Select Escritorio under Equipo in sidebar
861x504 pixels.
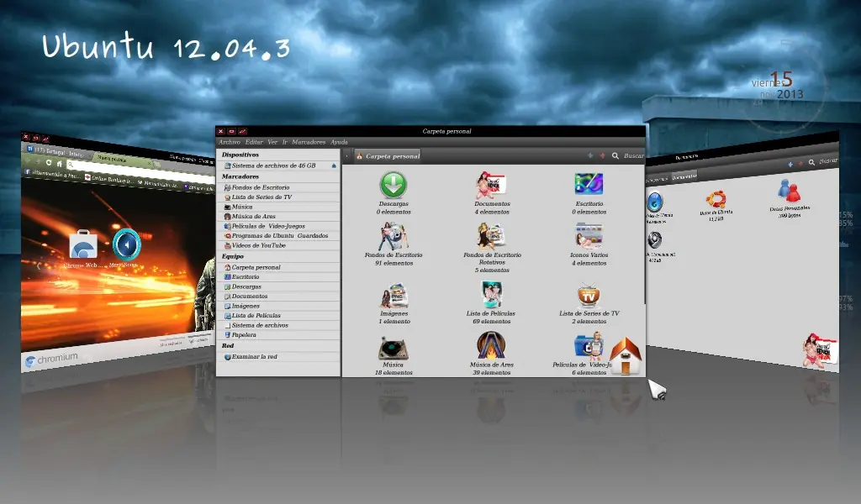[277, 277]
